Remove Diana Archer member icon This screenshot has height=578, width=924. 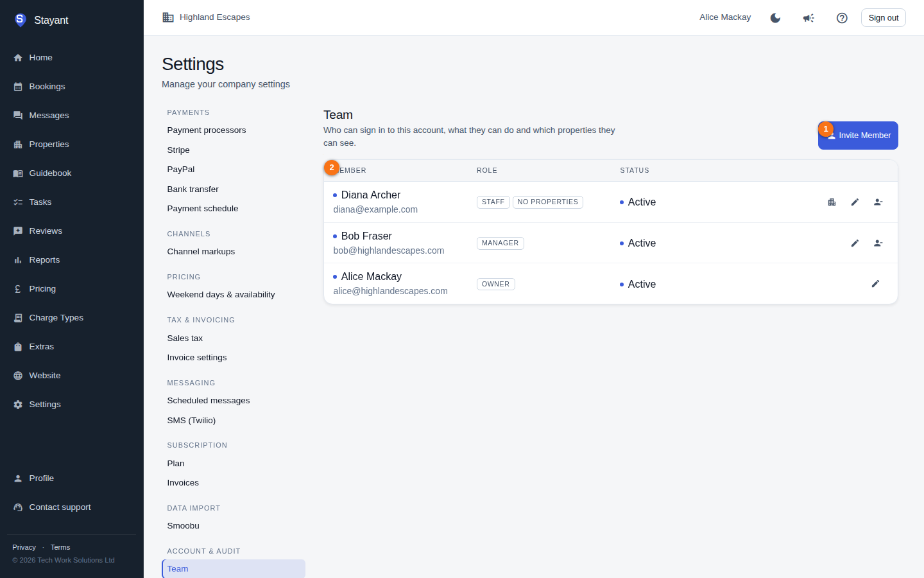click(x=878, y=202)
